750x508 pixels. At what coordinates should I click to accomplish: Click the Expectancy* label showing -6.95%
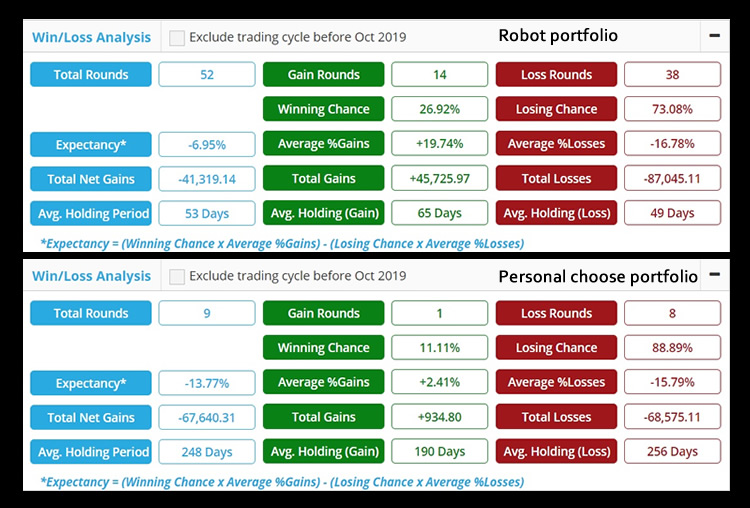(x=91, y=144)
